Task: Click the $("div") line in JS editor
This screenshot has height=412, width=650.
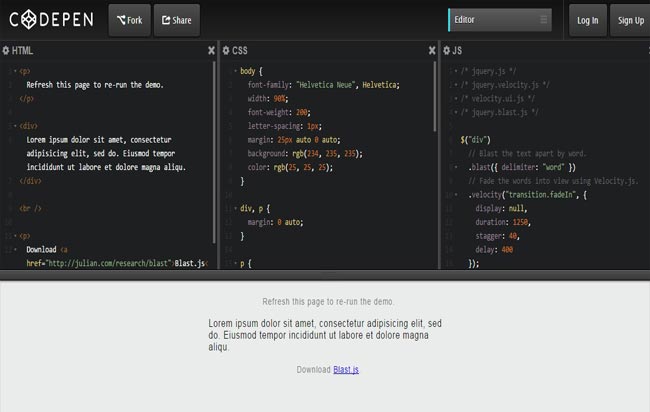Action: 475,140
